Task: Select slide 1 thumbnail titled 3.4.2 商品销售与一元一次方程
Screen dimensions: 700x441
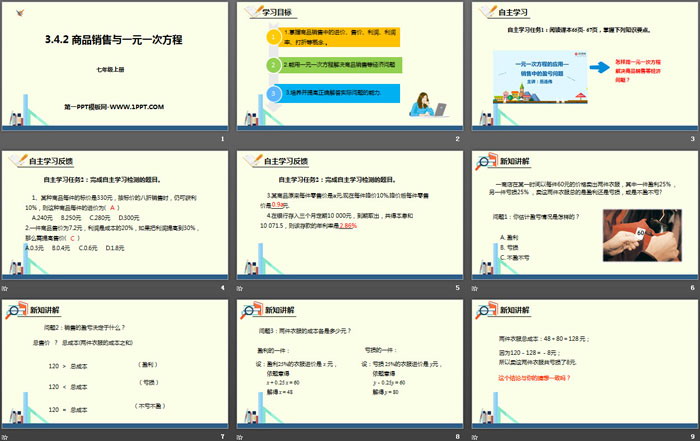Action: (115, 66)
